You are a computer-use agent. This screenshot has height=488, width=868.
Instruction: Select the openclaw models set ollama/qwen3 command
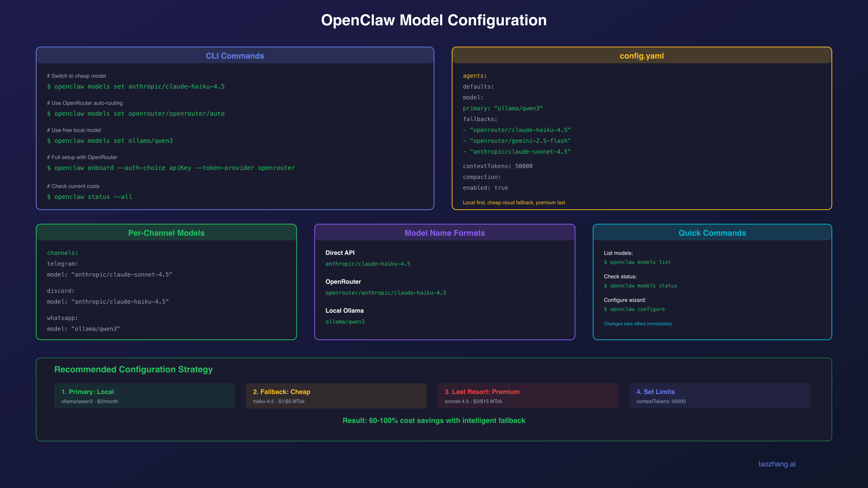click(110, 141)
